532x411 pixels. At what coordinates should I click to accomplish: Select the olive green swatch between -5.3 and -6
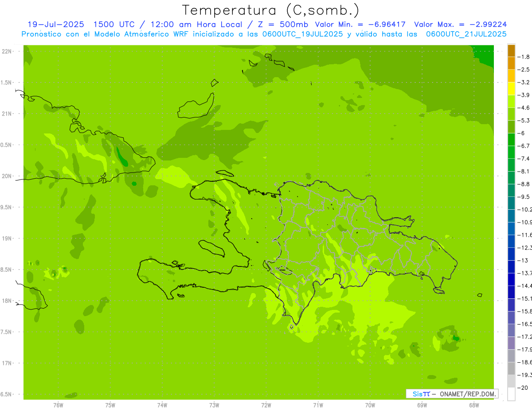point(511,127)
